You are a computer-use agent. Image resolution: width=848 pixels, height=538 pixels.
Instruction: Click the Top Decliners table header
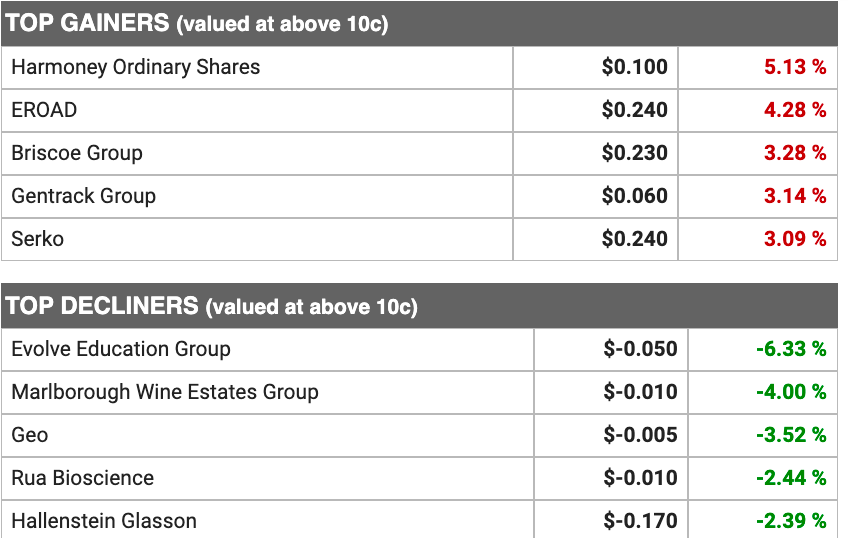click(x=211, y=306)
